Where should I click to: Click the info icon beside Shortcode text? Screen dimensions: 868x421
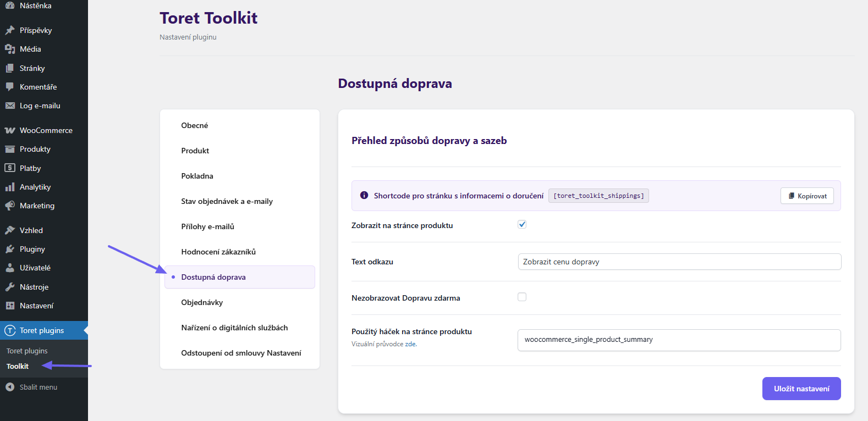click(364, 195)
